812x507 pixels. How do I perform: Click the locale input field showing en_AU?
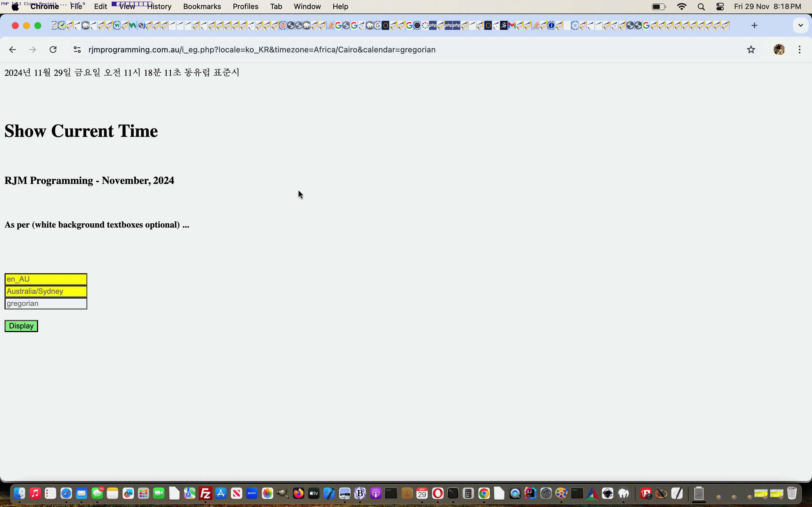pos(46,279)
